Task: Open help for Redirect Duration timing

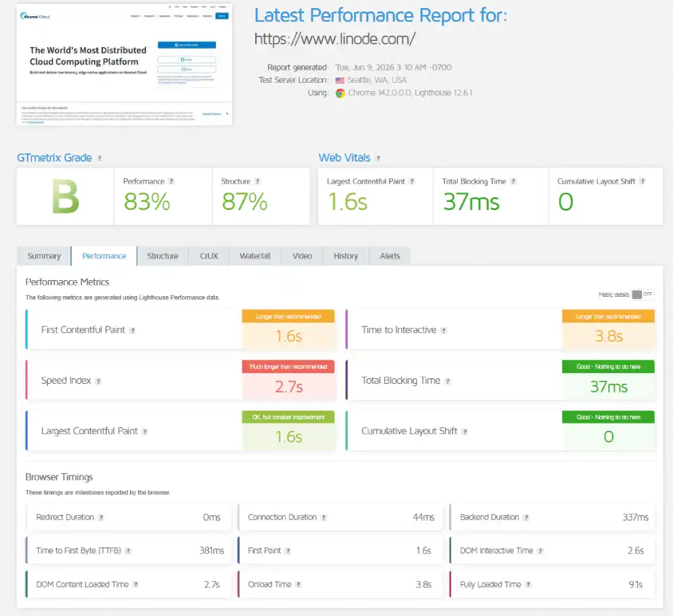Action: click(101, 518)
